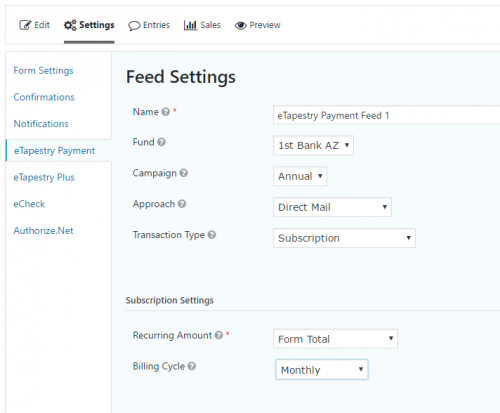Click the Transaction Type help icon
Image resolution: width=500 pixels, height=413 pixels.
pyautogui.click(x=212, y=235)
